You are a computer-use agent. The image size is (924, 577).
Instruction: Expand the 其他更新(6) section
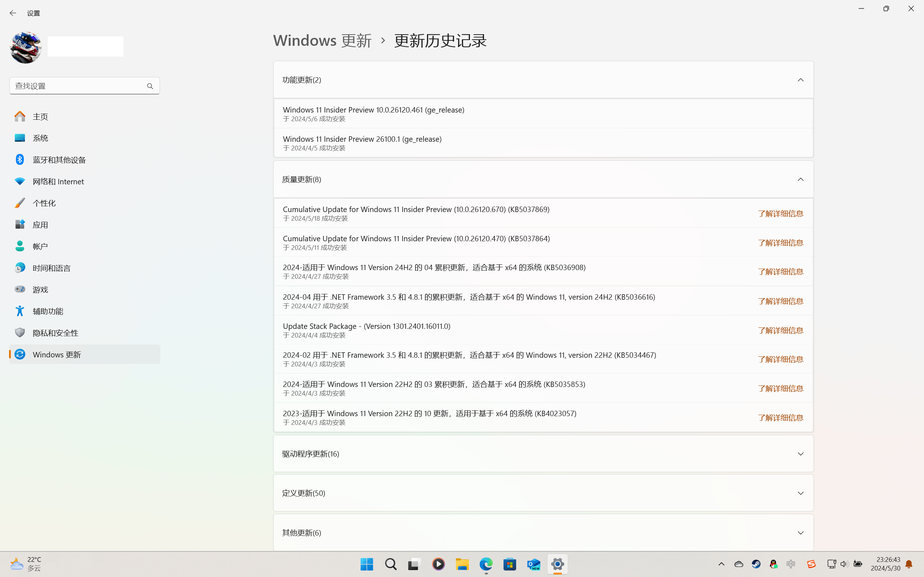point(800,533)
